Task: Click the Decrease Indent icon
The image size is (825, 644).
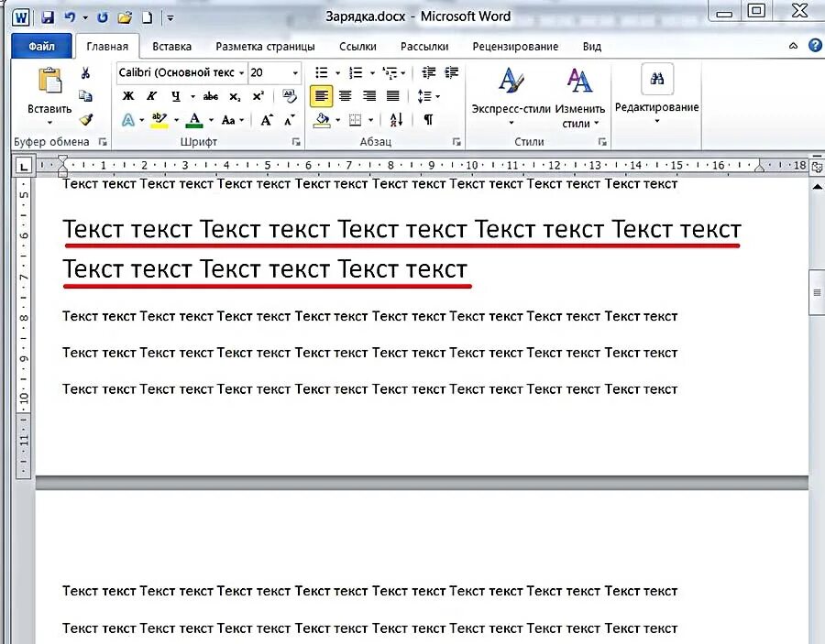Action: point(429,72)
